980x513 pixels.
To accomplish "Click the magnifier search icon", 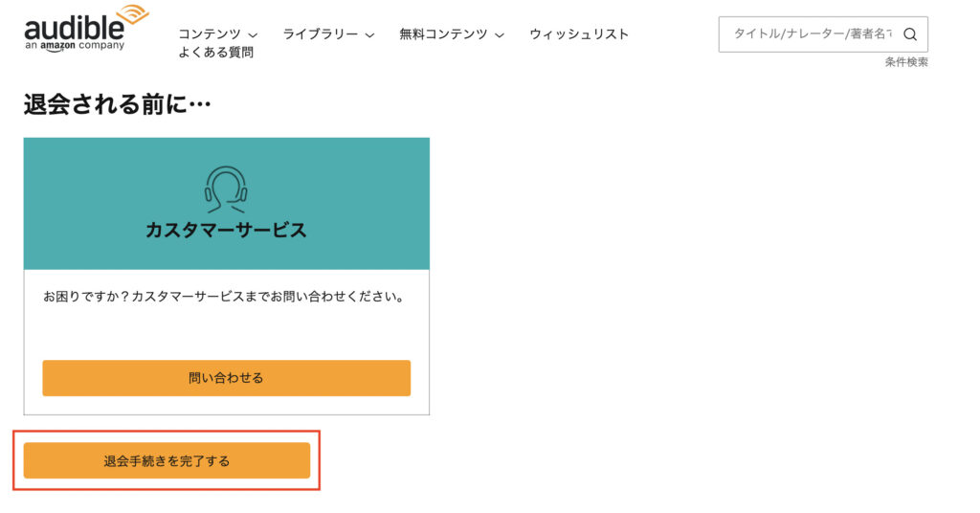I will [910, 34].
